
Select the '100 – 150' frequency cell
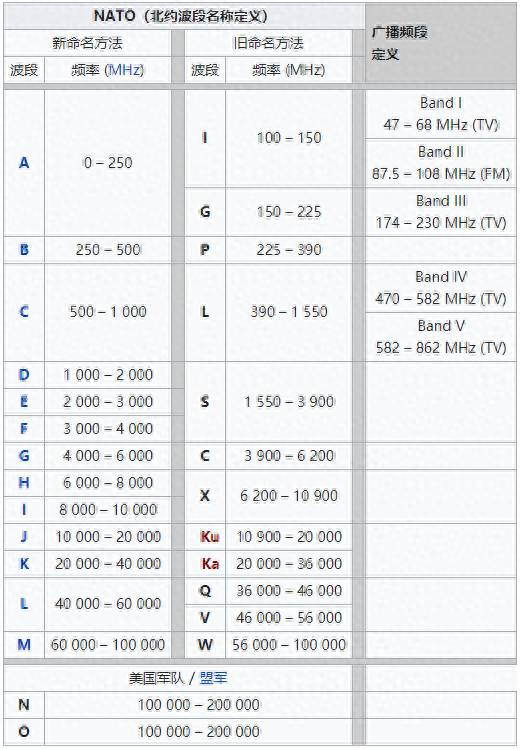(x=289, y=138)
